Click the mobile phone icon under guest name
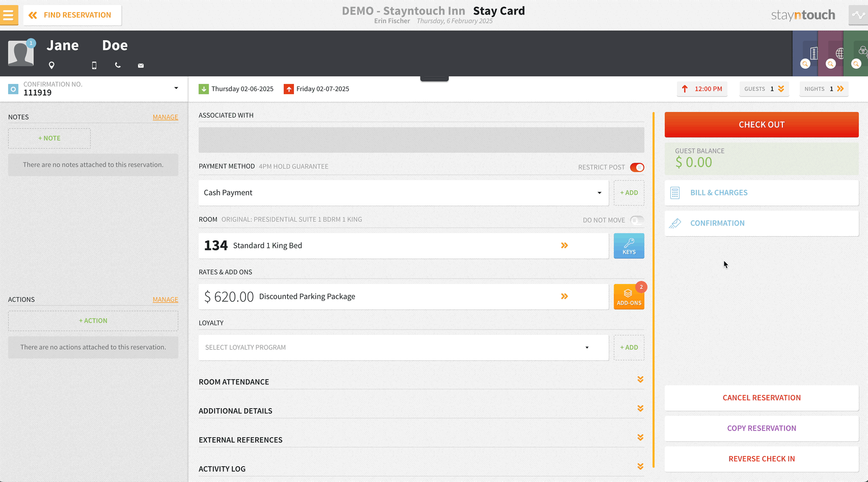868x482 pixels. point(94,65)
